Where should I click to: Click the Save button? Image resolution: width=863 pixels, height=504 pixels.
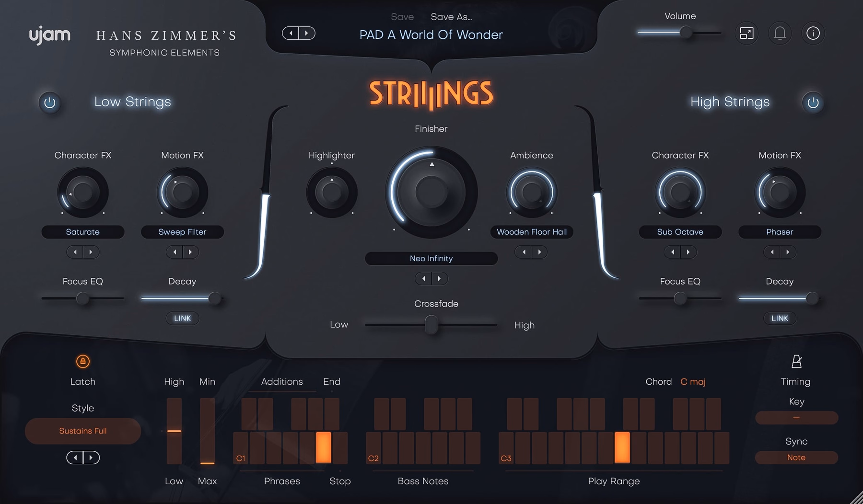tap(402, 17)
